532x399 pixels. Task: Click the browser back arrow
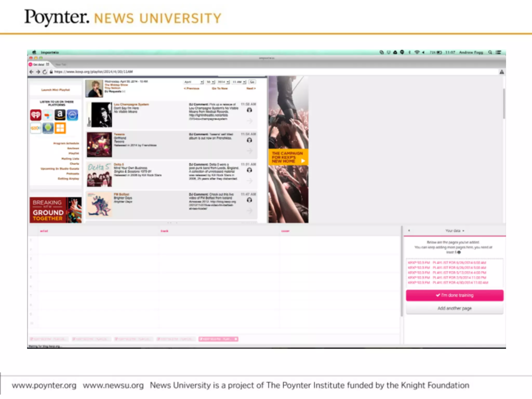pos(31,72)
